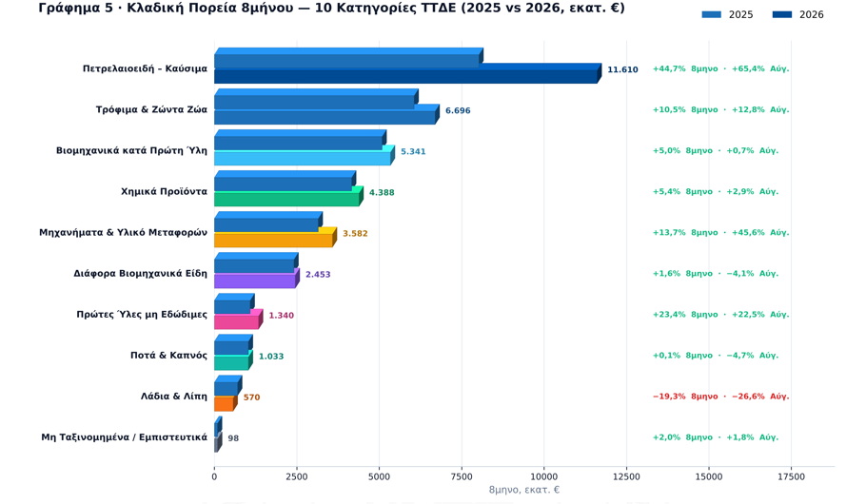Click the chart title Γράφημα 5
The width and height of the screenshot is (866, 504).
click(x=331, y=9)
